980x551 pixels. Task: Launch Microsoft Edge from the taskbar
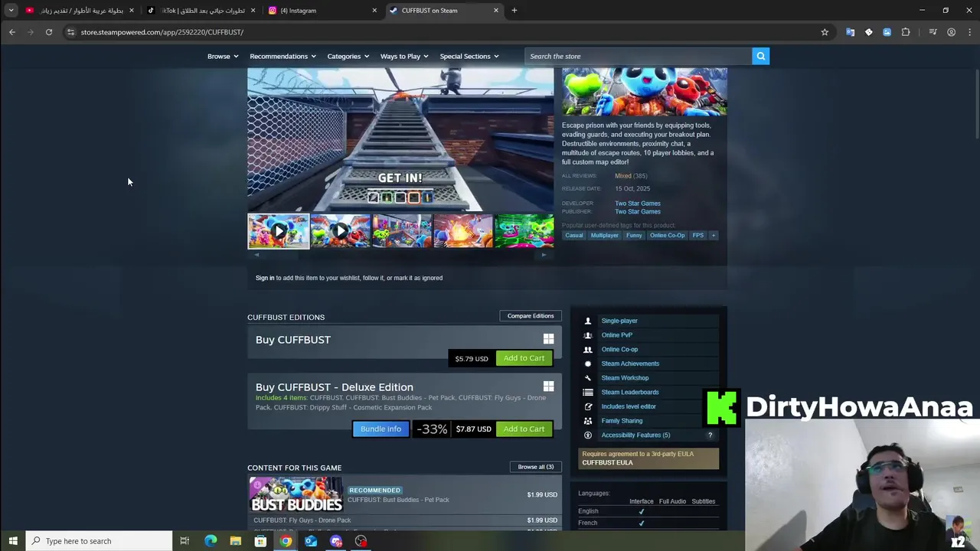[211, 541]
